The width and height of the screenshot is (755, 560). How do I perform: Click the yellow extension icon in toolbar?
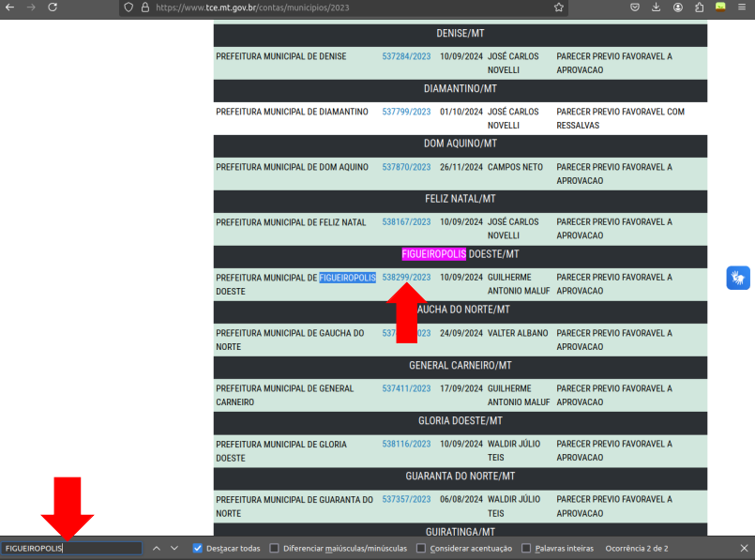click(x=720, y=7)
